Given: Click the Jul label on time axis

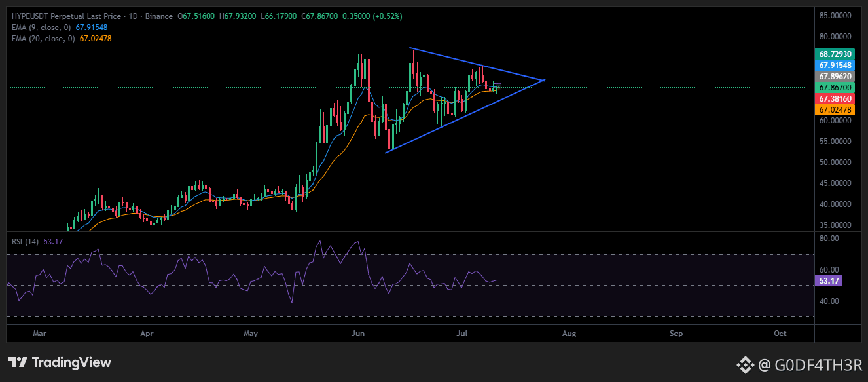Looking at the screenshot, I should pos(462,334).
